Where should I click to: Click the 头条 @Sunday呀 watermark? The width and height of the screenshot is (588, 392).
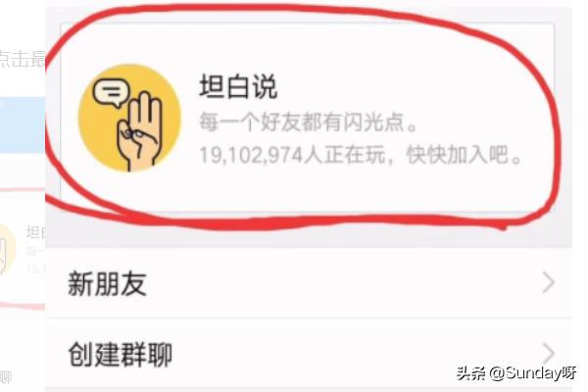(516, 372)
